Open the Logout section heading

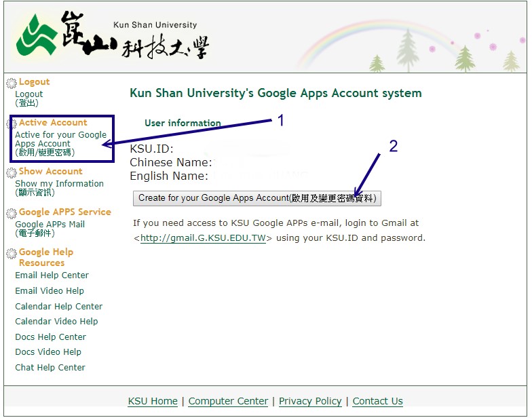[x=34, y=81]
